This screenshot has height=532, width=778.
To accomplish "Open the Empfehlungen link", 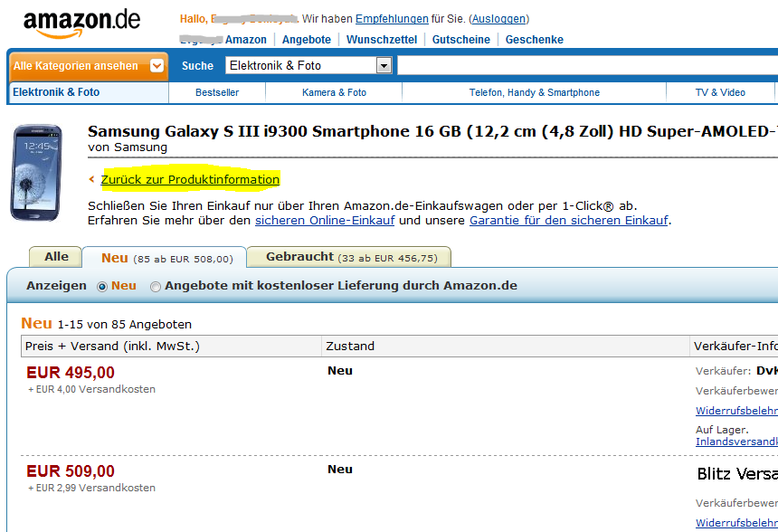I will tap(392, 19).
